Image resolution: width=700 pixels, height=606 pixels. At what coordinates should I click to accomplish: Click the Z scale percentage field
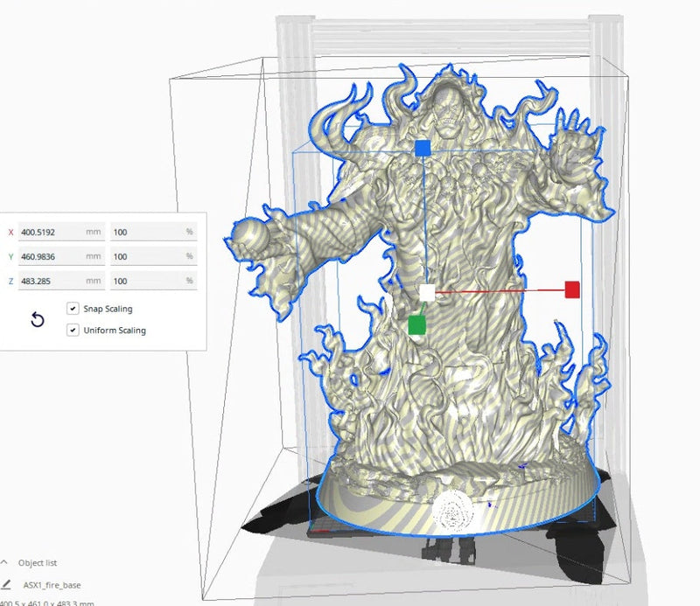click(x=151, y=282)
